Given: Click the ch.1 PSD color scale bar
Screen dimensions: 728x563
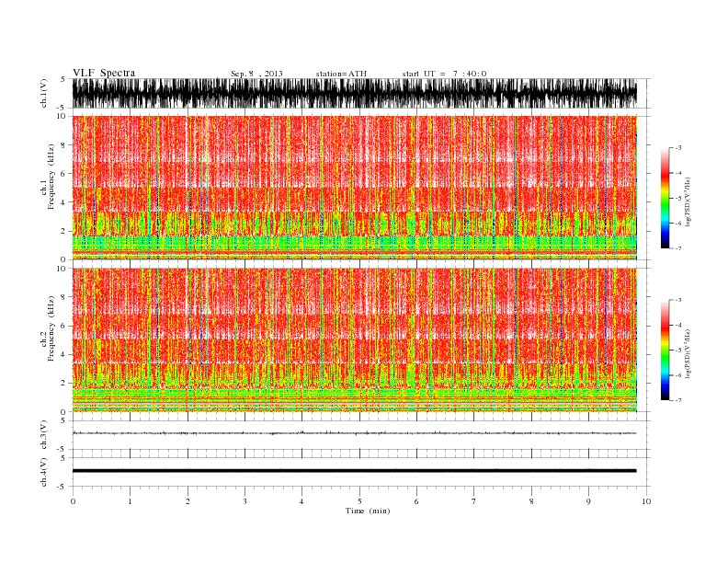Looking at the screenshot, I should point(665,199).
